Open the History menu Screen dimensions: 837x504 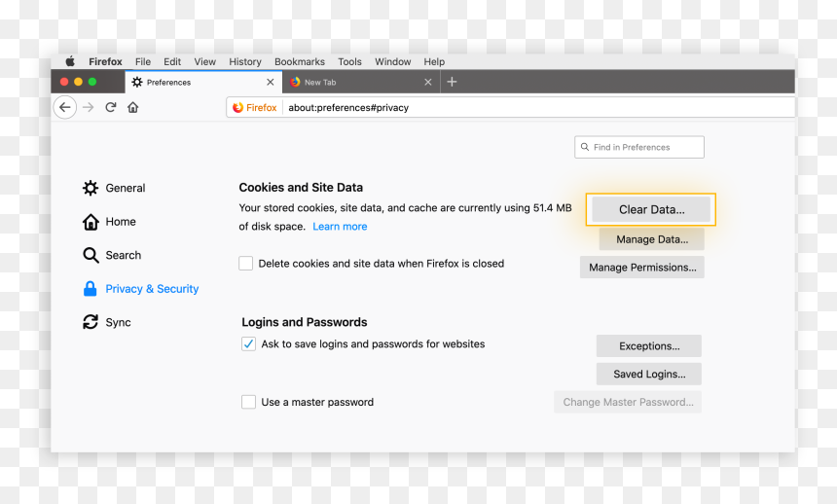click(x=245, y=61)
